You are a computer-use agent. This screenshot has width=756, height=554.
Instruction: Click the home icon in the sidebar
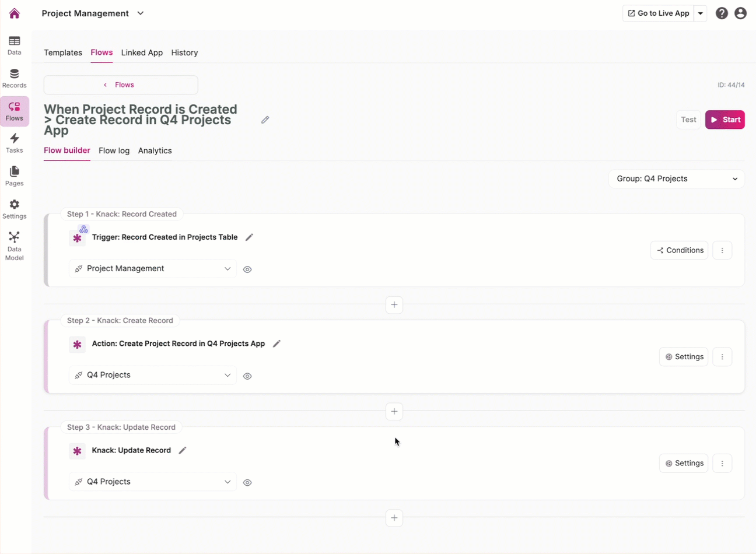tap(15, 13)
